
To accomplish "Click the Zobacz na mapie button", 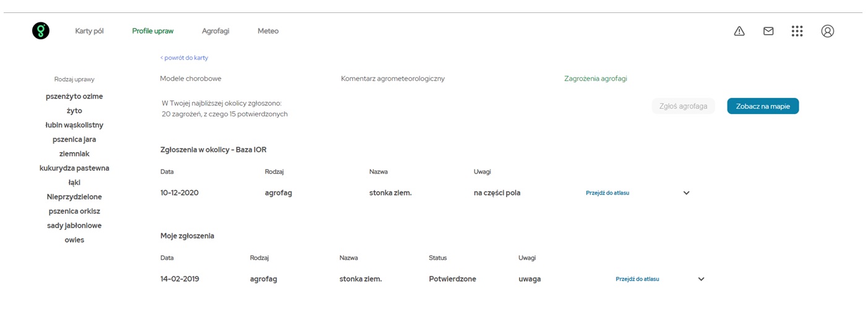I will pyautogui.click(x=763, y=106).
